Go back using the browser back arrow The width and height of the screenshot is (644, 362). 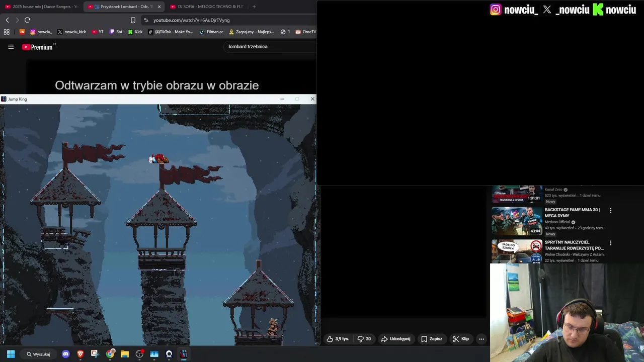tap(7, 20)
